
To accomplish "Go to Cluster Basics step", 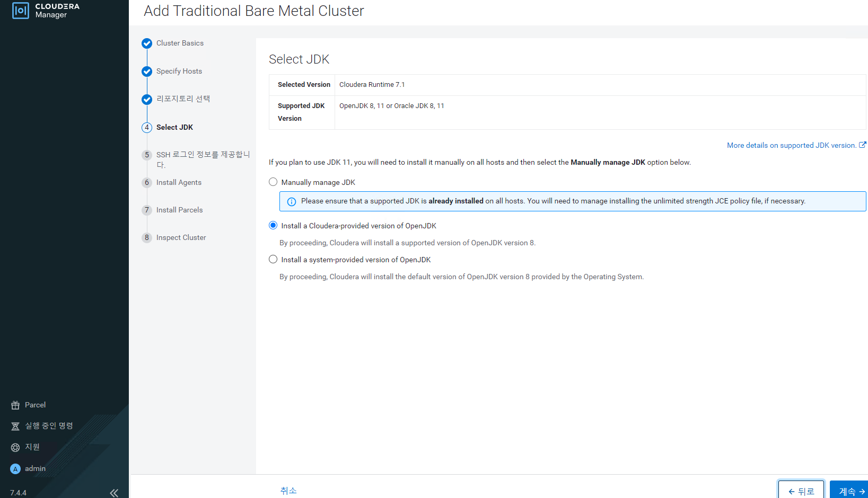I will pyautogui.click(x=180, y=43).
